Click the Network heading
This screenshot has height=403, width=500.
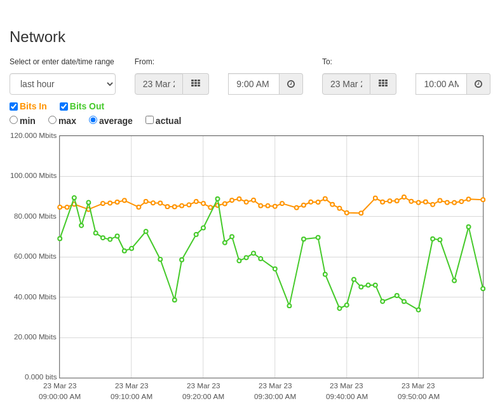tap(37, 37)
